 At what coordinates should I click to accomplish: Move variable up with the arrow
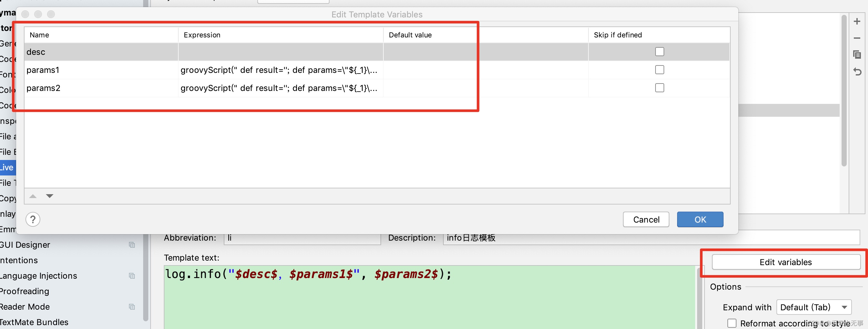tap(33, 196)
